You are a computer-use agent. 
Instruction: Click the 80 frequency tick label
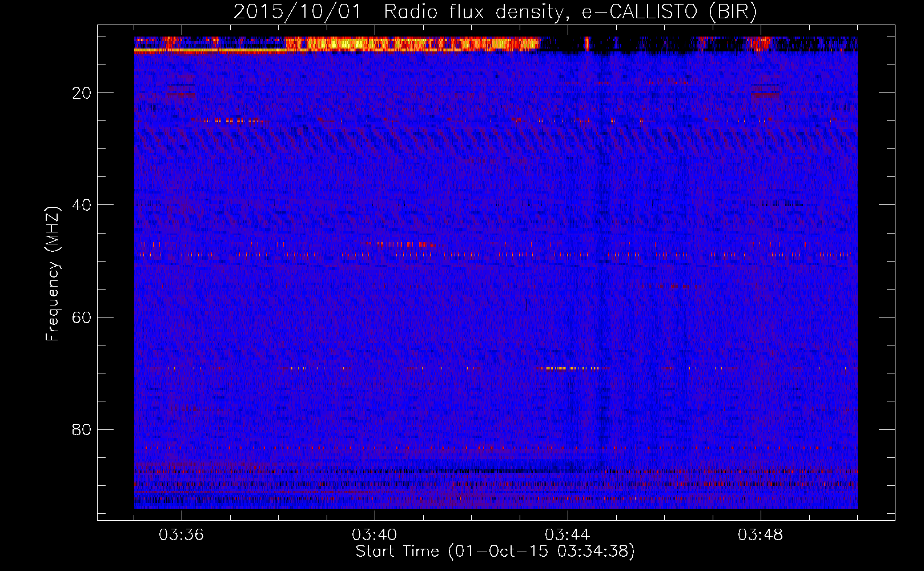[x=82, y=429]
